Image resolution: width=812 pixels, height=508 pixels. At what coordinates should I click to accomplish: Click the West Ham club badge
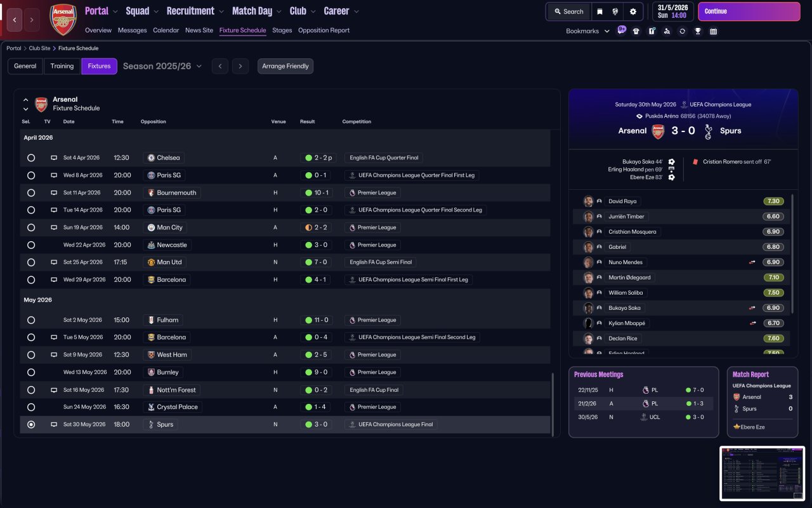click(x=151, y=355)
